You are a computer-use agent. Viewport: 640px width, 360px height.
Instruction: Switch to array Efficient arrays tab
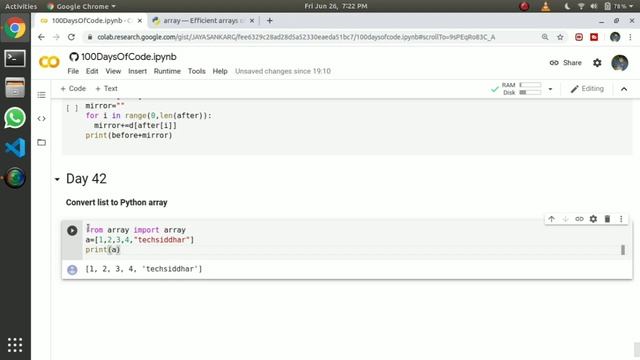(203, 20)
